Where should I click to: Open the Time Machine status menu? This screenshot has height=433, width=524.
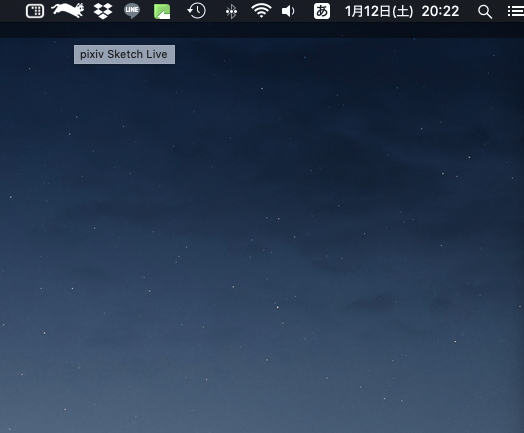[x=196, y=11]
